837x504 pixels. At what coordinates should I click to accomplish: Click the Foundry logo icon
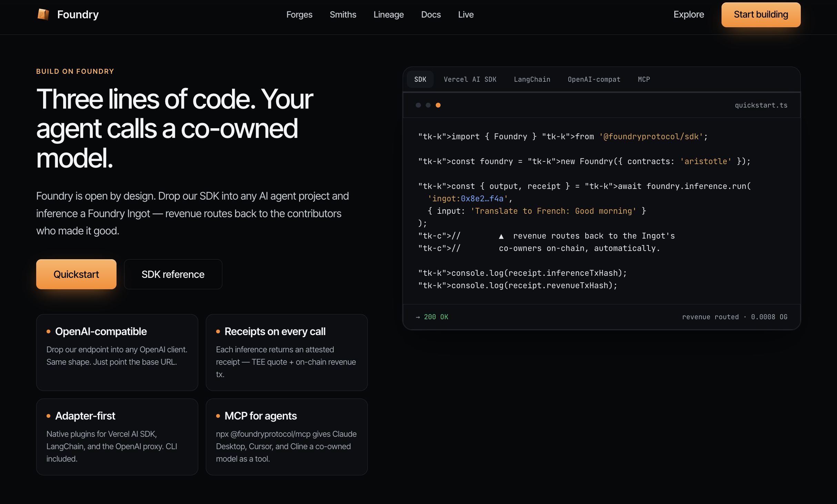tap(43, 14)
